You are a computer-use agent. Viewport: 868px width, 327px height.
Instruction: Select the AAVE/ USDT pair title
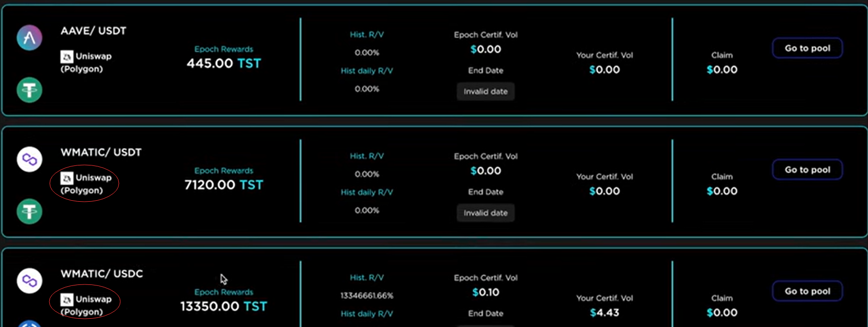[93, 31]
